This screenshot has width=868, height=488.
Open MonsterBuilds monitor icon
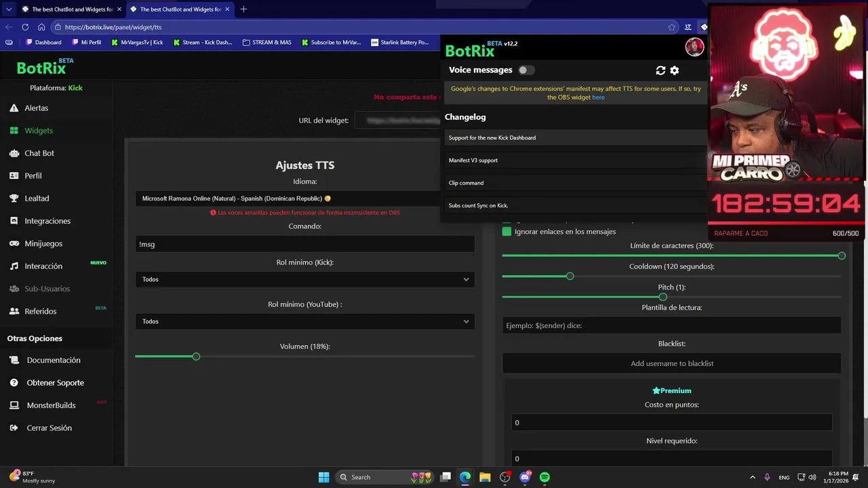click(14, 405)
